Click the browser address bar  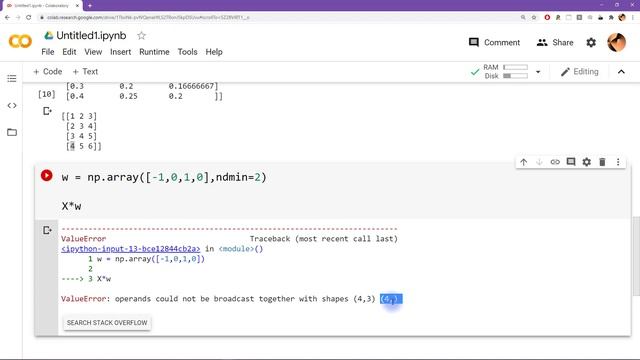pos(282,18)
